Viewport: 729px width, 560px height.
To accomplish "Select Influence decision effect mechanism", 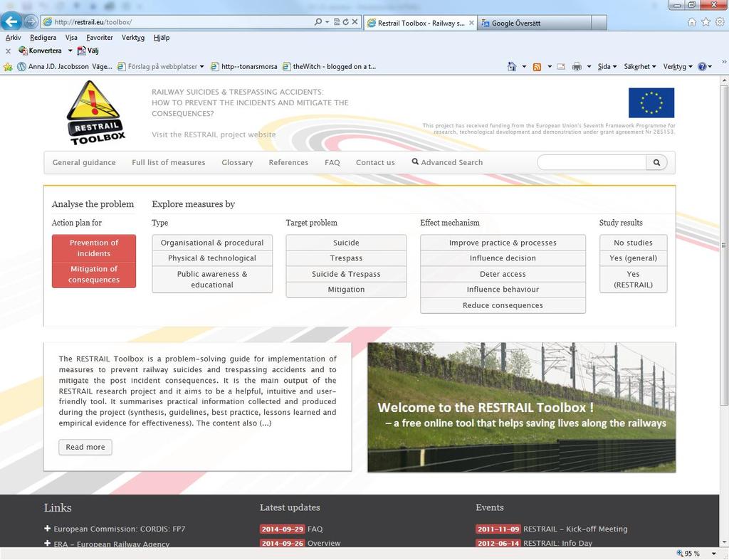I will 503,258.
